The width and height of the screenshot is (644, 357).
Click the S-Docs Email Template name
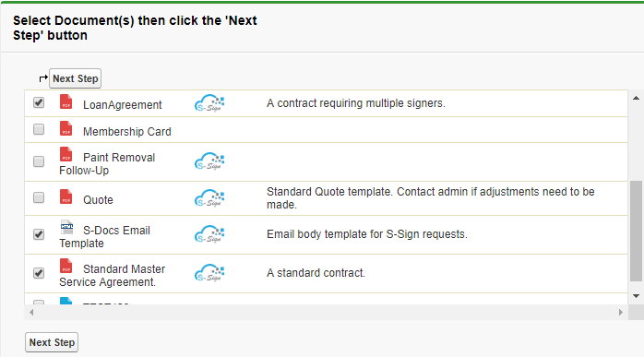coord(105,237)
